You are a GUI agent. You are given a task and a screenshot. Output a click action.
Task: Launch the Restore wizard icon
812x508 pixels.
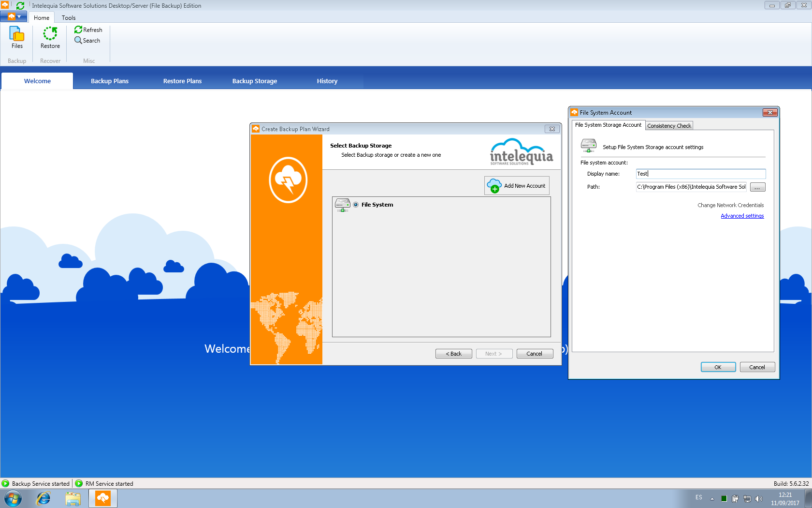50,38
